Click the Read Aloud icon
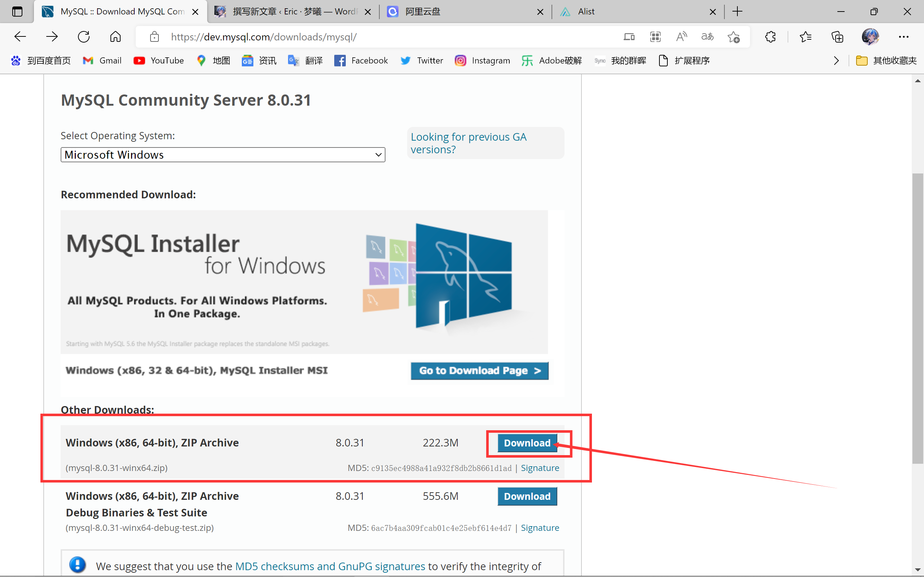Image resolution: width=924 pixels, height=577 pixels. (681, 37)
